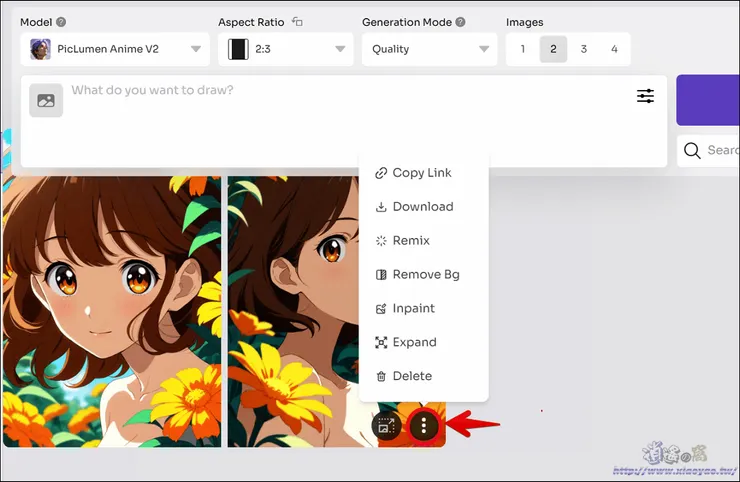Select Remove Bg in the context menu
Viewport: 740px width, 482px height.
coord(425,275)
